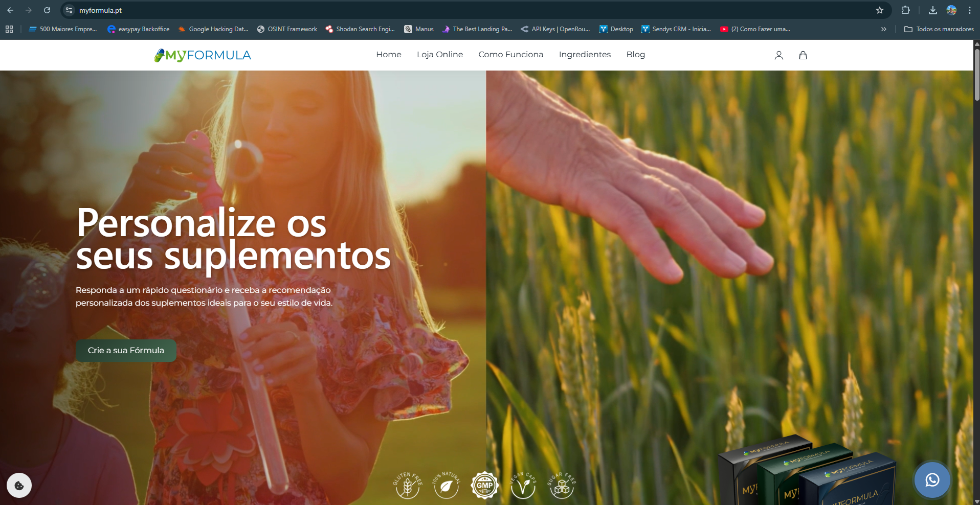The height and width of the screenshot is (505, 980).
Task: Click the WhatsApp chat button
Action: 932,480
